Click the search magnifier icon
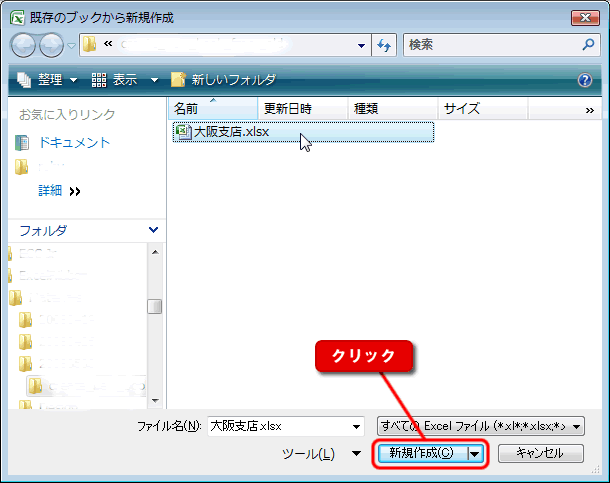Image resolution: width=610 pixels, height=483 pixels. tap(588, 45)
